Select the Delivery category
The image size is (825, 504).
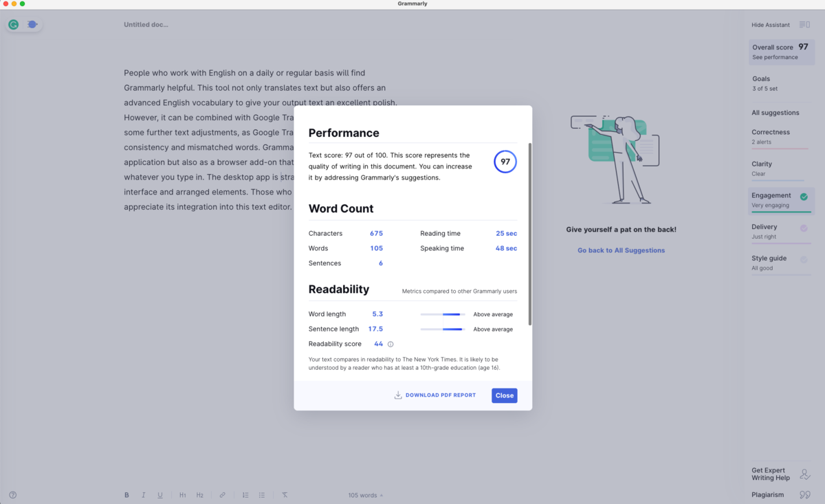(x=781, y=232)
